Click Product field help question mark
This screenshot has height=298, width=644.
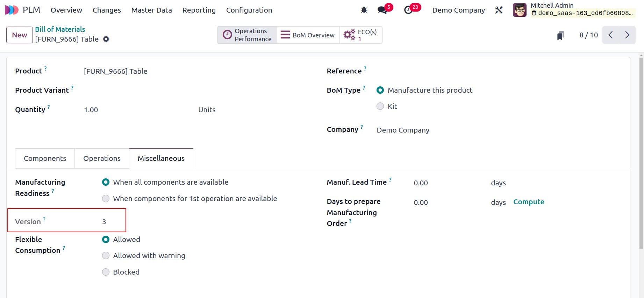(45, 69)
